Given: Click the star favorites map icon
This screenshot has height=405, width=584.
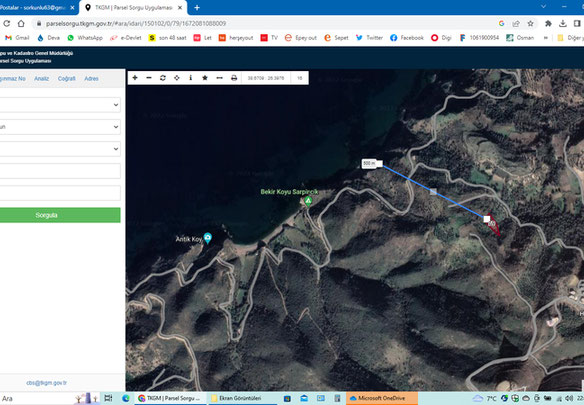Looking at the screenshot, I should pyautogui.click(x=205, y=78).
